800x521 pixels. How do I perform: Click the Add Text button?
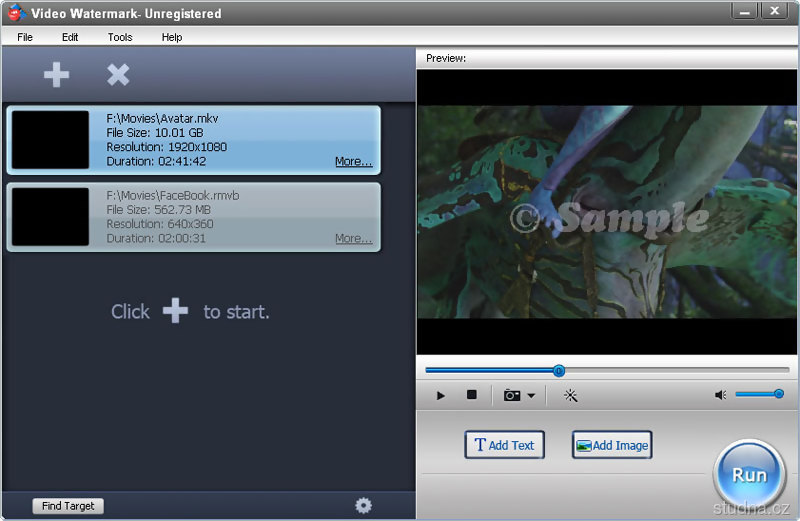point(505,445)
